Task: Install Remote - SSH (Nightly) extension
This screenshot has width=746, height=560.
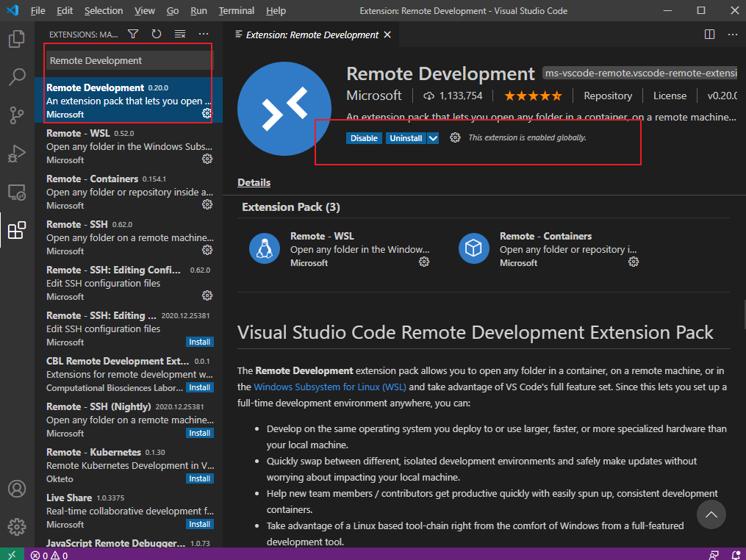Action: click(x=199, y=433)
